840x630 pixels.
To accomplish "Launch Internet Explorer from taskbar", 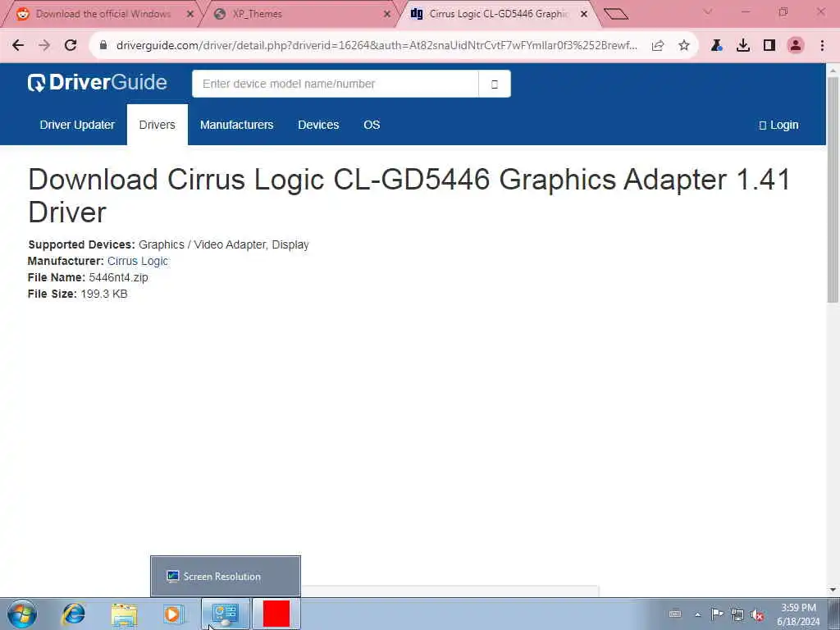I will click(73, 614).
